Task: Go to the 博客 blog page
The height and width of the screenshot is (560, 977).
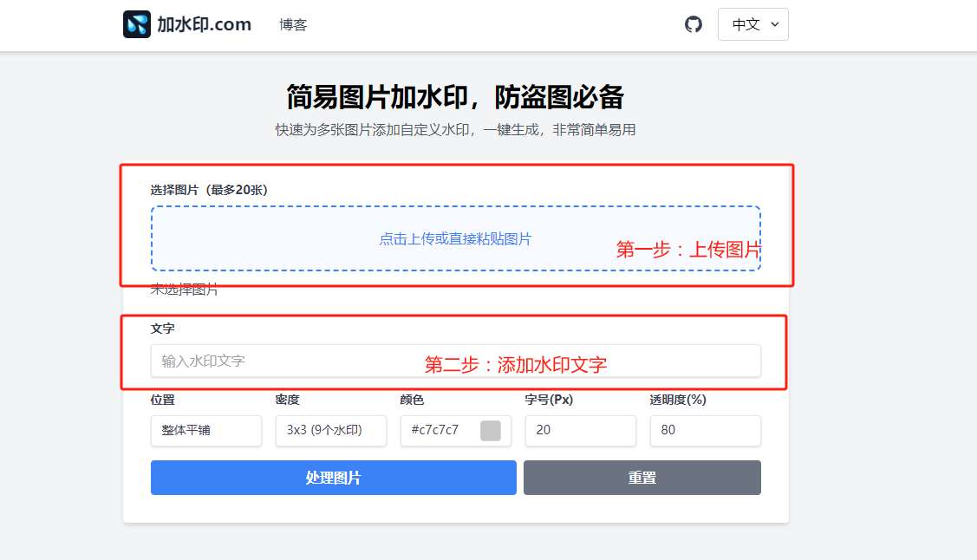Action: pyautogui.click(x=293, y=25)
